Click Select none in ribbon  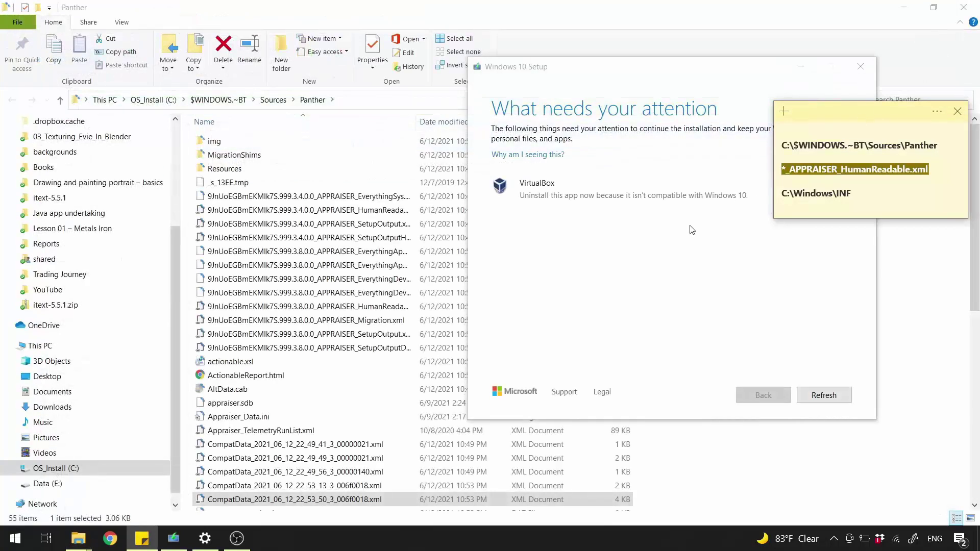point(458,52)
